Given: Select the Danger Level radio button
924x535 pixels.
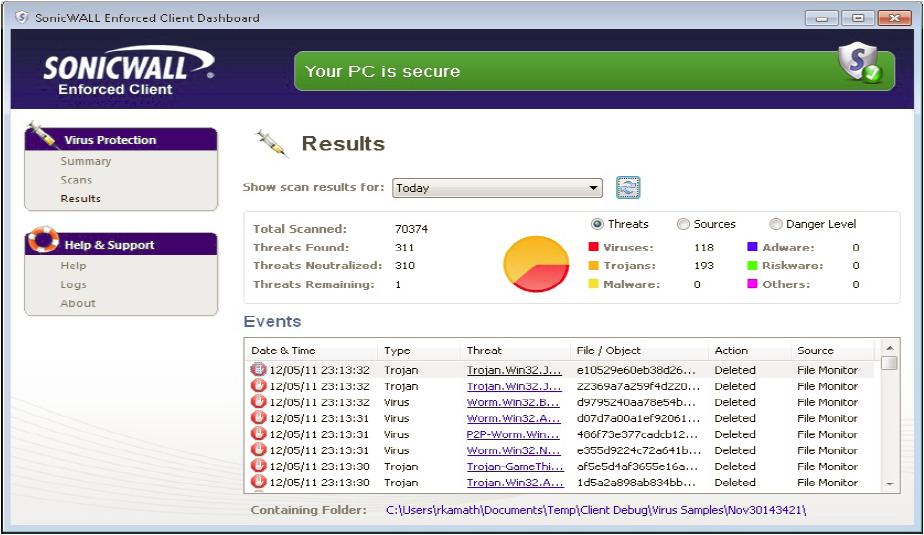Looking at the screenshot, I should pyautogui.click(x=776, y=224).
